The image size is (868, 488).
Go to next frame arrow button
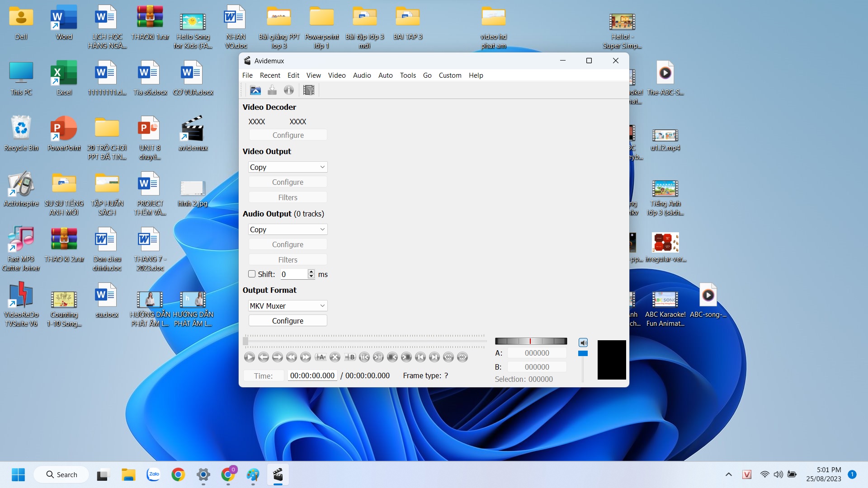tap(277, 357)
